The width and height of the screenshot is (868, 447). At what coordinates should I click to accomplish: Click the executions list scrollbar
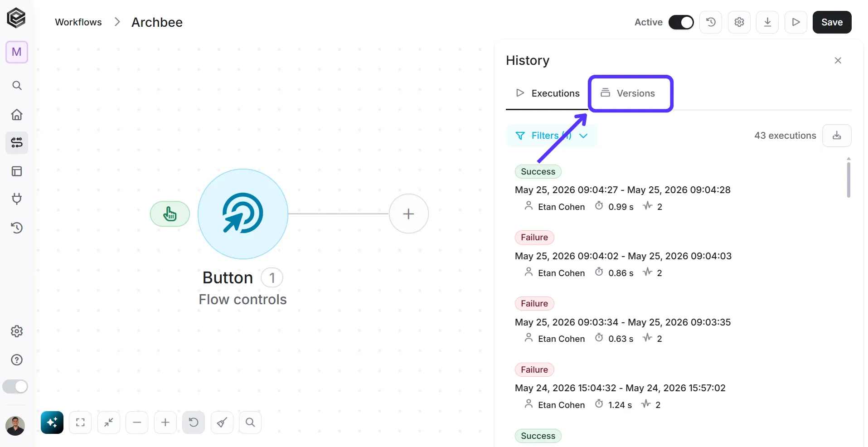pyautogui.click(x=849, y=180)
